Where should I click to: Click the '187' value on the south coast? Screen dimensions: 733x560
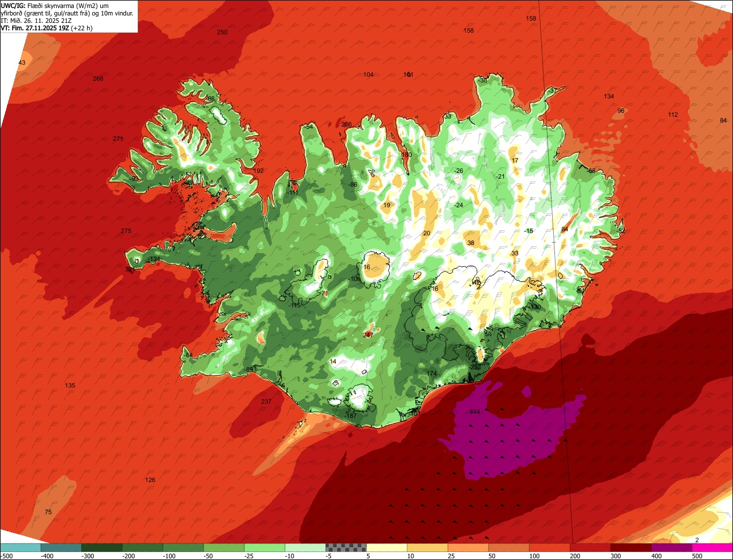tap(352, 416)
